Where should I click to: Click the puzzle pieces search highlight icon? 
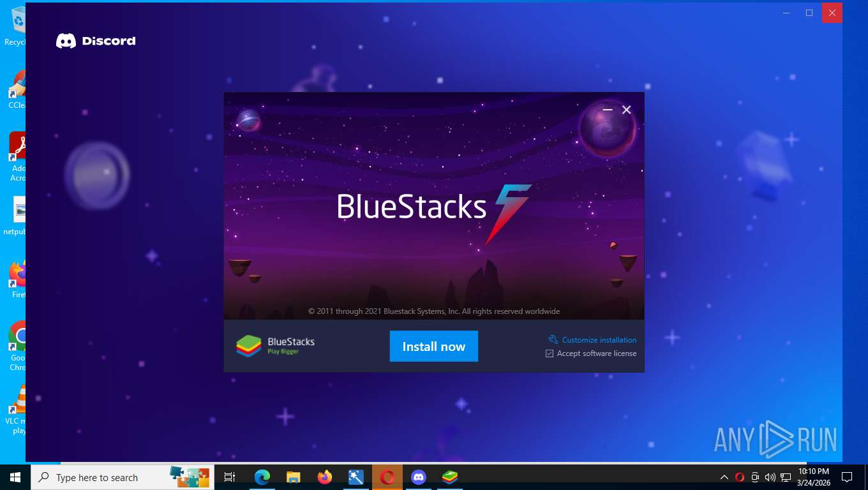click(x=190, y=477)
